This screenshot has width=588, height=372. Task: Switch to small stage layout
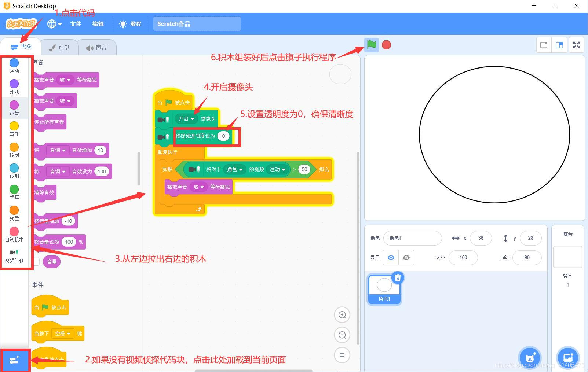click(544, 45)
